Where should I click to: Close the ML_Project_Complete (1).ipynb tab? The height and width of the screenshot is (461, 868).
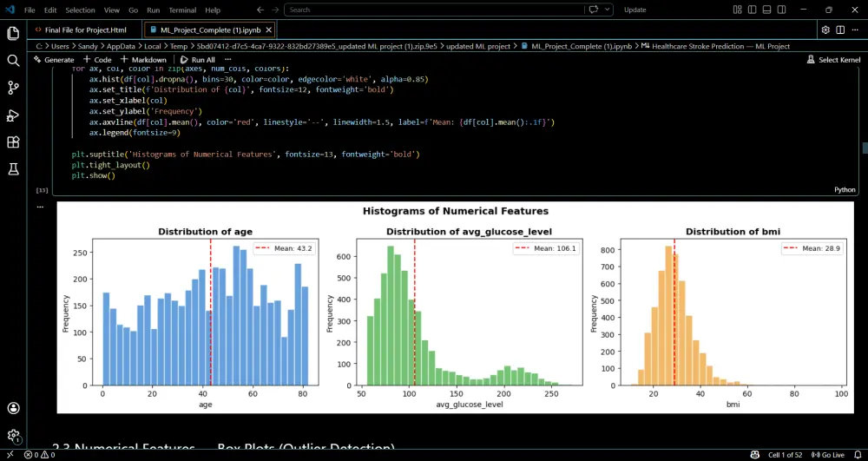(268, 30)
